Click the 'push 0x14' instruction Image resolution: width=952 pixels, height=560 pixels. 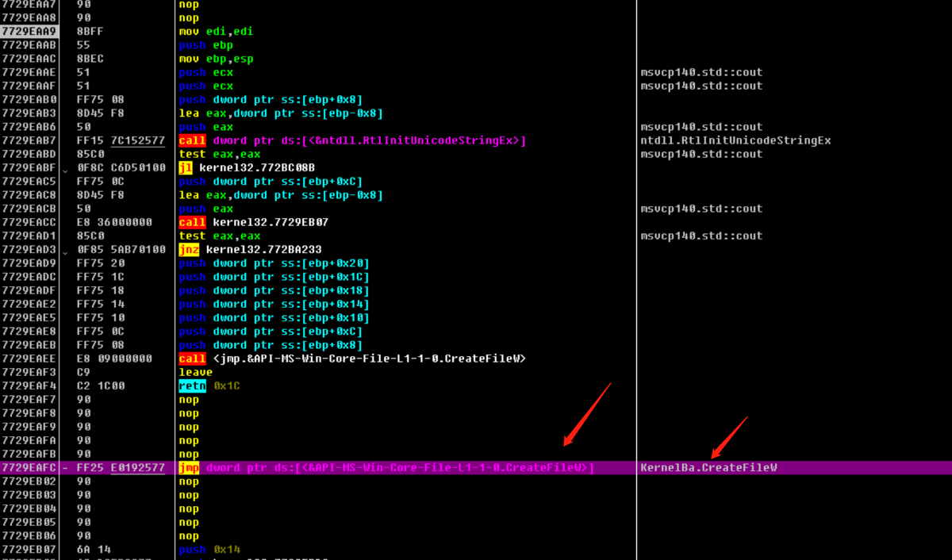[x=209, y=550]
